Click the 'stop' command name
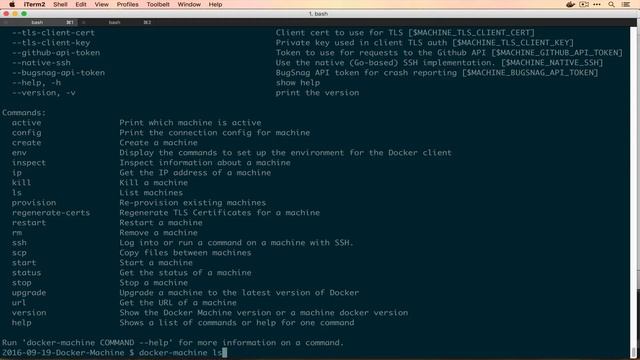Viewport: 640px width, 360px height. click(x=21, y=282)
